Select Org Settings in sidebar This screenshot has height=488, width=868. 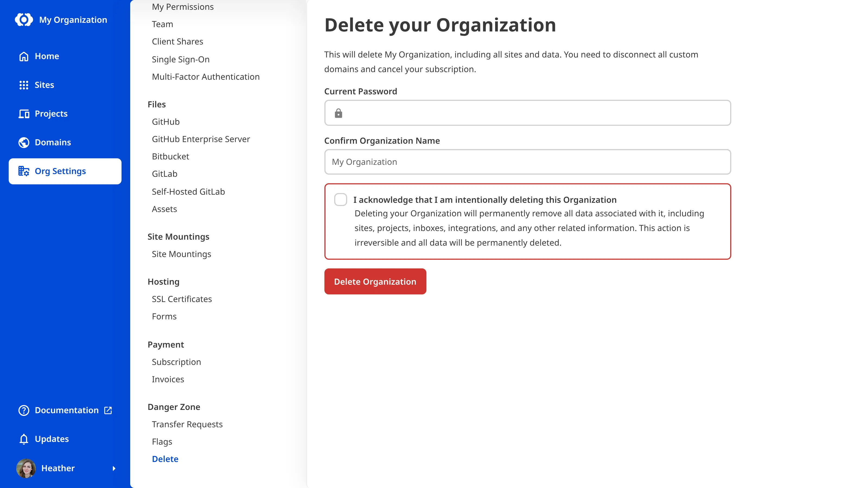pos(65,171)
